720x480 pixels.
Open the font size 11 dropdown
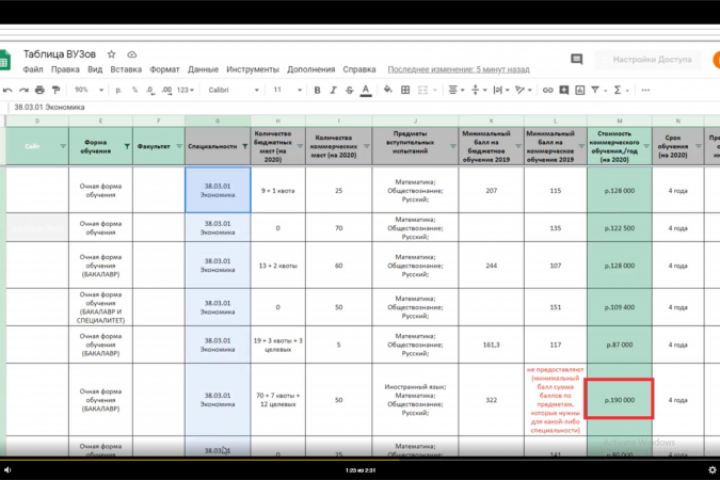coord(287,90)
